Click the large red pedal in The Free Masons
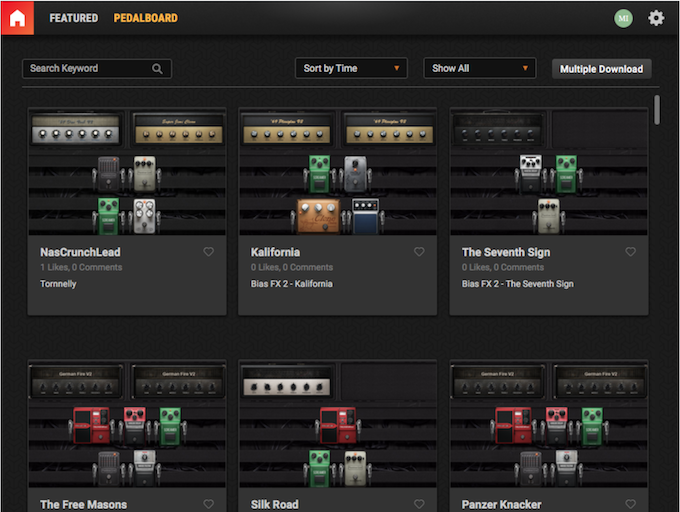 coord(92,425)
